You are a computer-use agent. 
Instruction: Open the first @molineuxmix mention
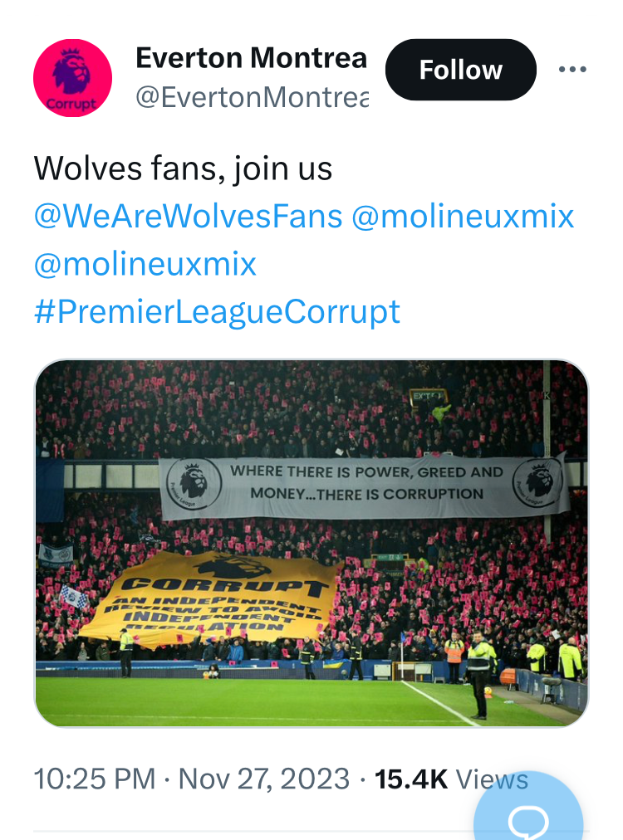[463, 217]
